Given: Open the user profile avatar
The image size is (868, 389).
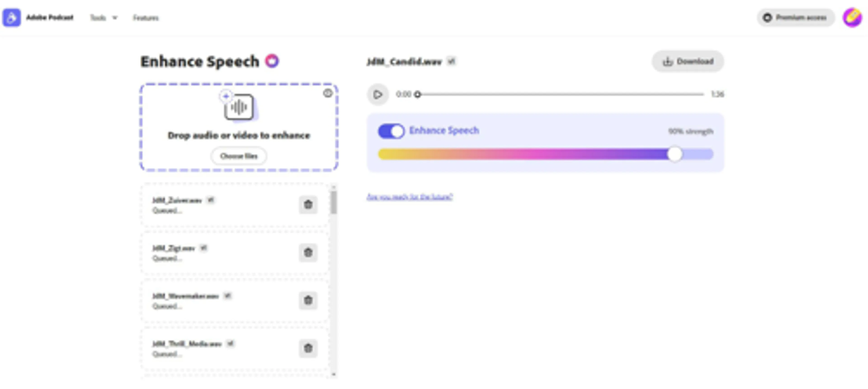Looking at the screenshot, I should (852, 17).
